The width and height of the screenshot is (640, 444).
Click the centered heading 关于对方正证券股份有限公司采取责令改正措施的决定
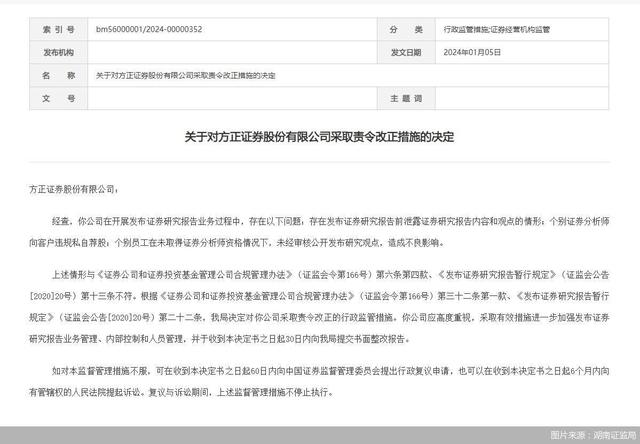(x=319, y=137)
